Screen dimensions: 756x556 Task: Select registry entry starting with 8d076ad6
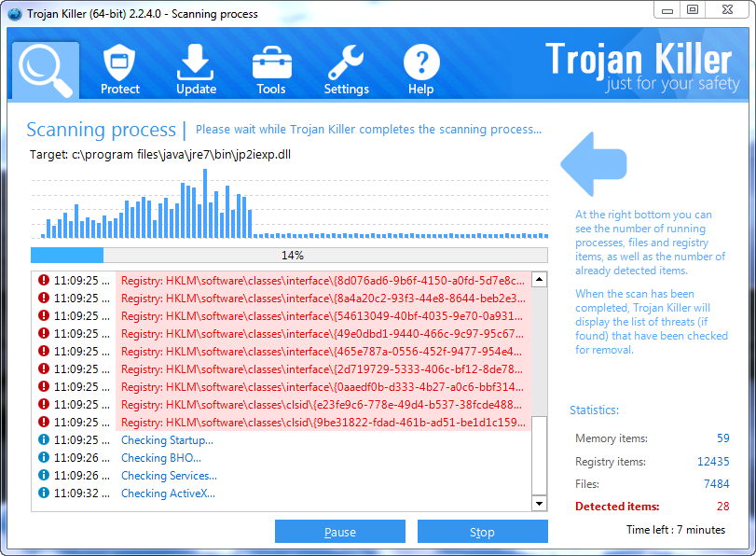click(x=323, y=280)
